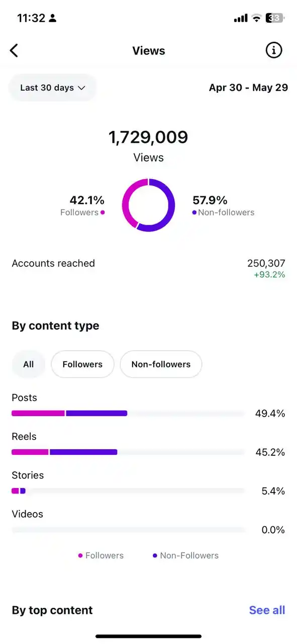Tap the Accounts reached row
297x644 pixels.
coord(148,269)
